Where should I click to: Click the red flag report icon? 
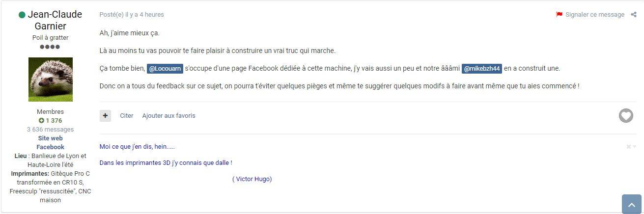tap(559, 15)
